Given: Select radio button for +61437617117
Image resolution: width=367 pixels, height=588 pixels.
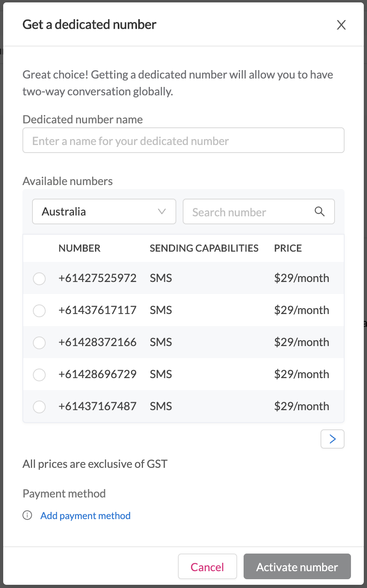Looking at the screenshot, I should pos(39,310).
